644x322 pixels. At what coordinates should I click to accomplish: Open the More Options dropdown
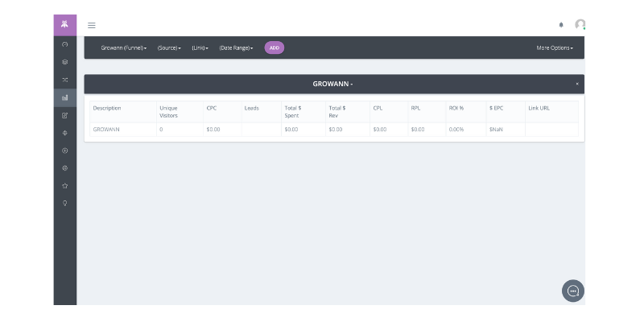[x=555, y=48]
